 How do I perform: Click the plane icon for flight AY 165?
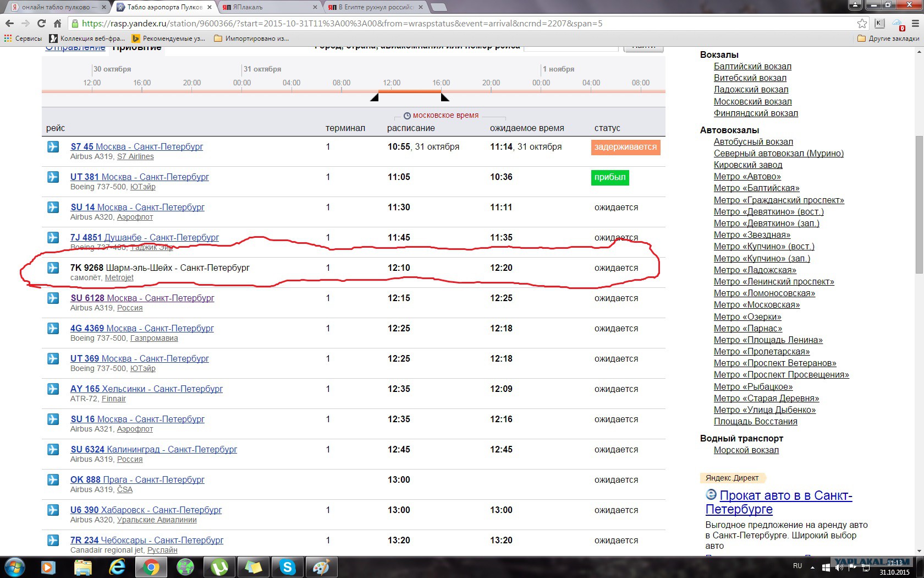coord(53,389)
